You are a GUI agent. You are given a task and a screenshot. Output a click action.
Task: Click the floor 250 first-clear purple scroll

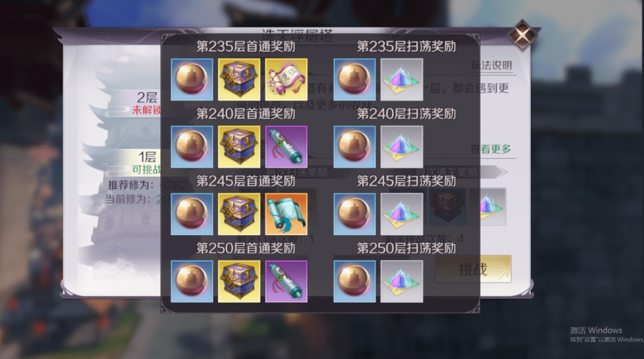pyautogui.click(x=286, y=282)
